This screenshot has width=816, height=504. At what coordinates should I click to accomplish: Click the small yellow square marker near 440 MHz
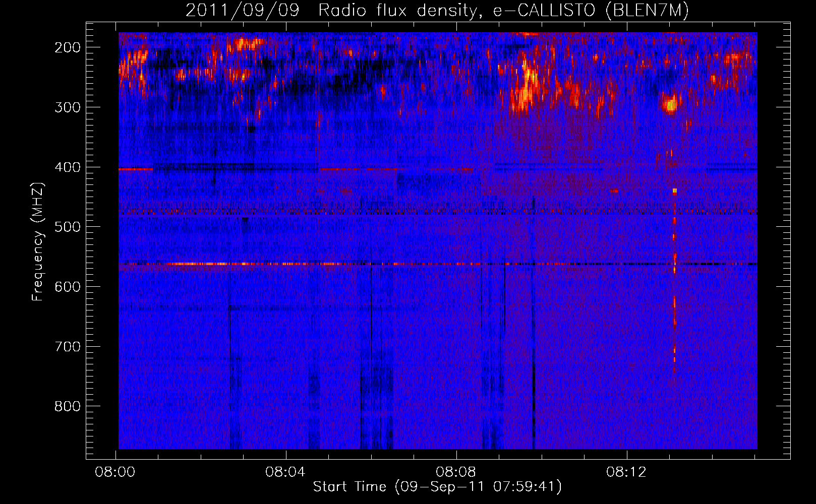point(675,191)
